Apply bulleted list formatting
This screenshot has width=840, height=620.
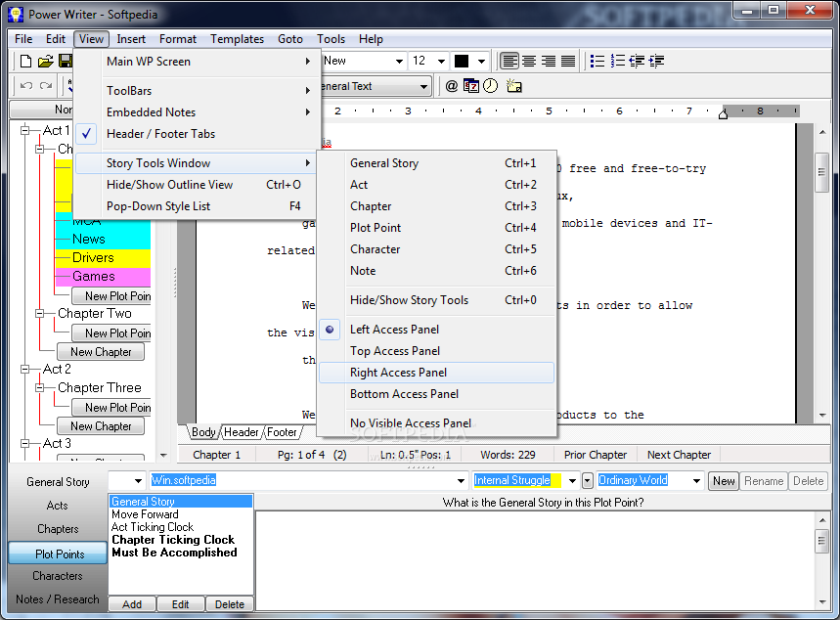pyautogui.click(x=597, y=61)
